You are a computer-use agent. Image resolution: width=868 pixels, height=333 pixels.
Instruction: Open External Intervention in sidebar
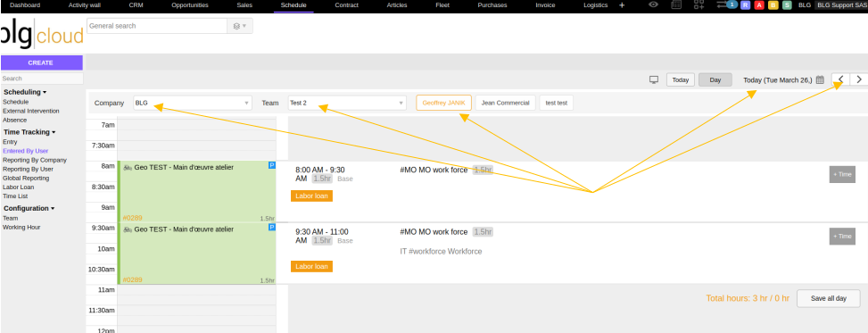(31, 111)
